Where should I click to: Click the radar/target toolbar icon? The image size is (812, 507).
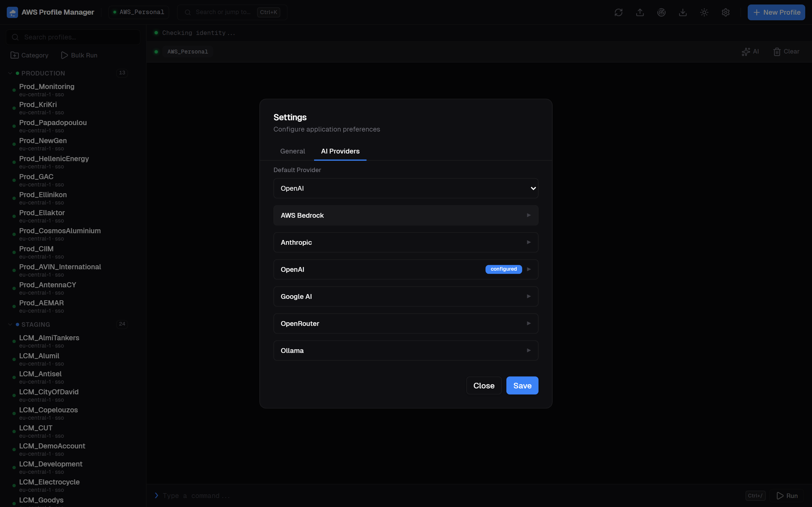point(661,12)
